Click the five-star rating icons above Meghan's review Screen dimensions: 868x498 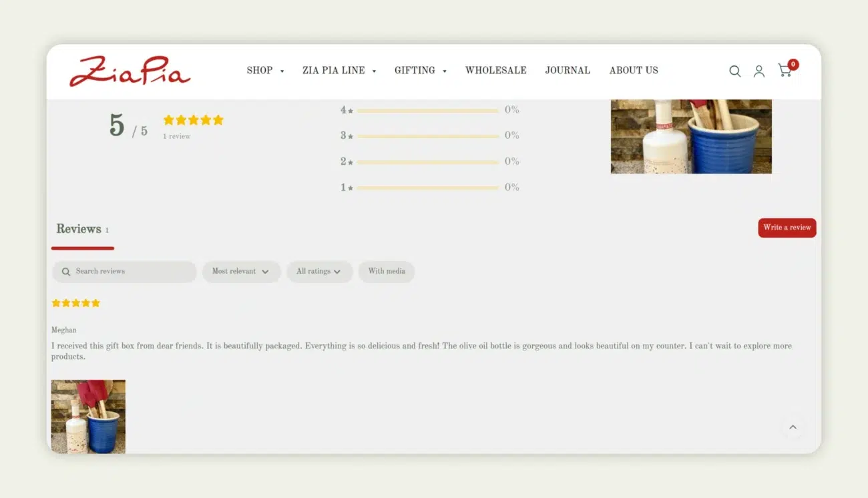pos(75,302)
